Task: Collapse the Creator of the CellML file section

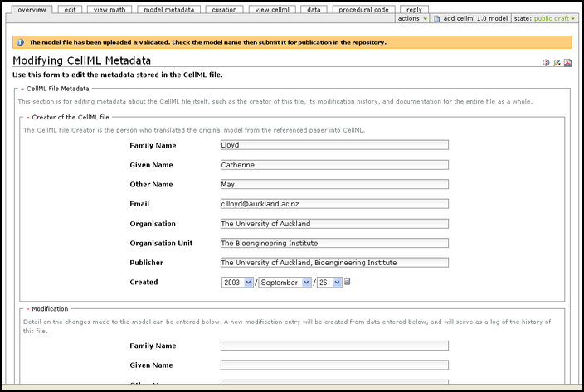Action: point(28,117)
